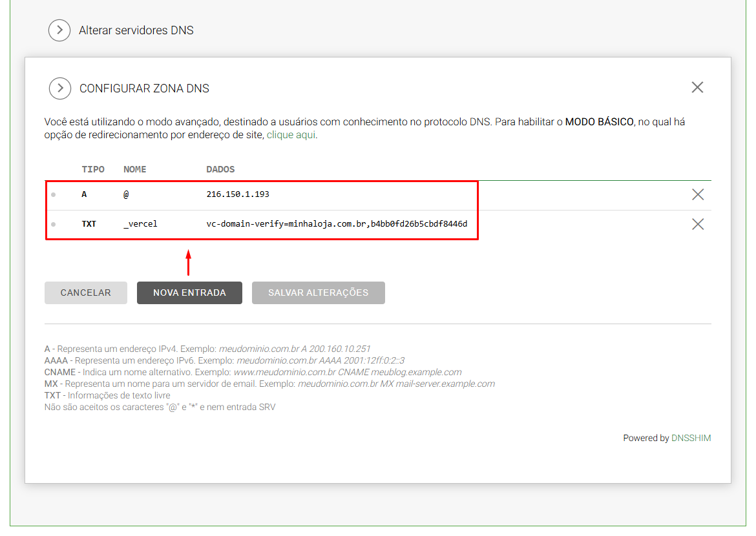
Task: Click the vc-domain-verify TXT data value
Action: tap(337, 223)
